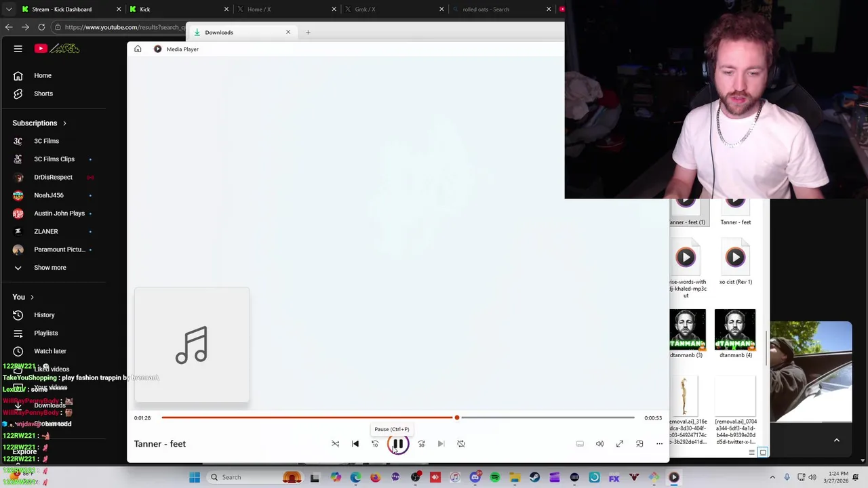Switch to rolled oats - Search tab
The width and height of the screenshot is (868, 488).
(x=500, y=9)
